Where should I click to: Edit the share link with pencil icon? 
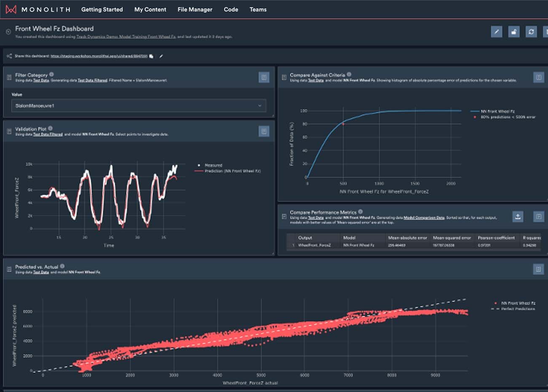click(161, 56)
